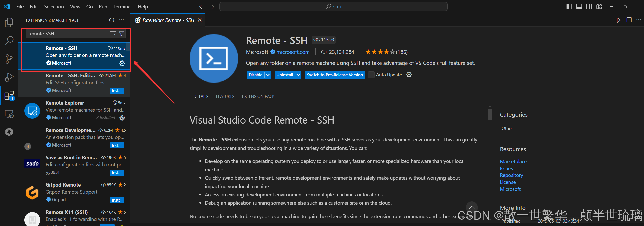The width and height of the screenshot is (644, 226).
Task: Click the v0.115.0 version badge
Action: tap(323, 40)
